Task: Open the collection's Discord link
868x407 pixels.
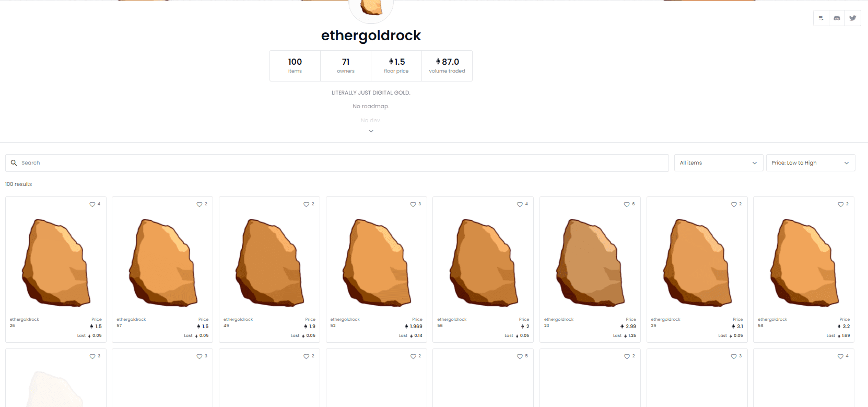Action: (x=837, y=18)
